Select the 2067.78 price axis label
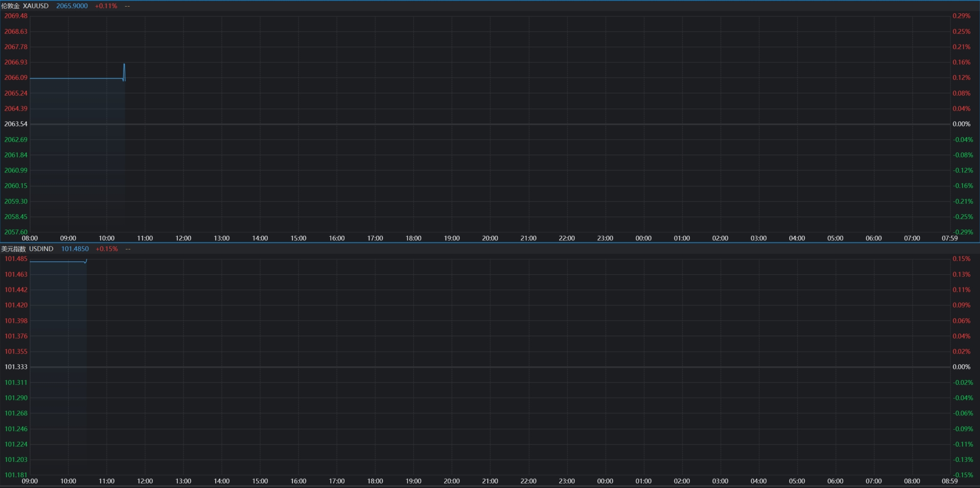The image size is (980, 488). point(16,47)
